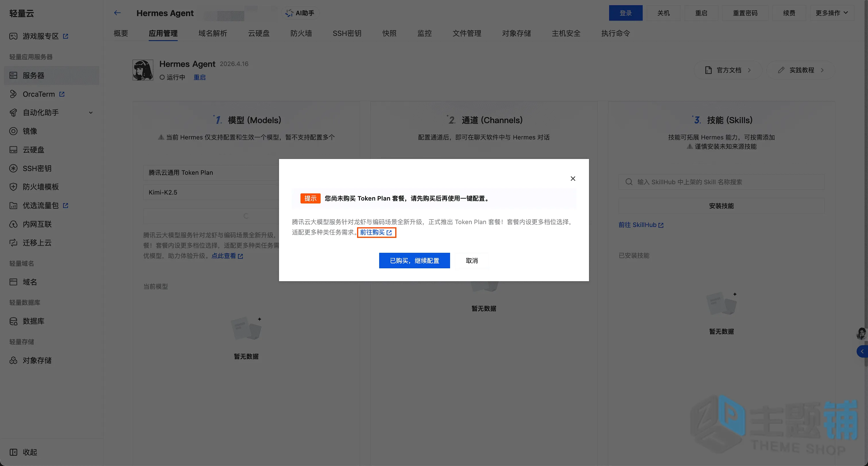Open the AI助手 assistant
This screenshot has height=466, width=868.
click(300, 13)
